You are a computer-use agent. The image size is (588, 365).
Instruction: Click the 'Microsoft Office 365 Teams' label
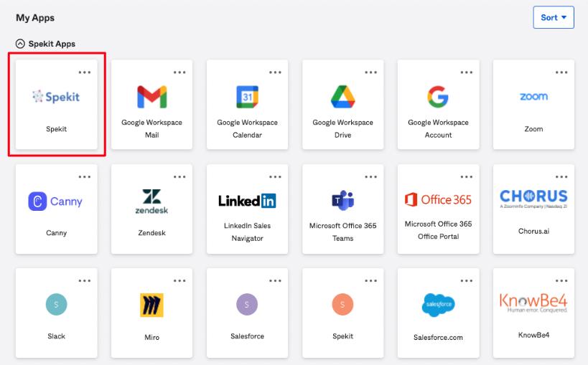point(342,232)
